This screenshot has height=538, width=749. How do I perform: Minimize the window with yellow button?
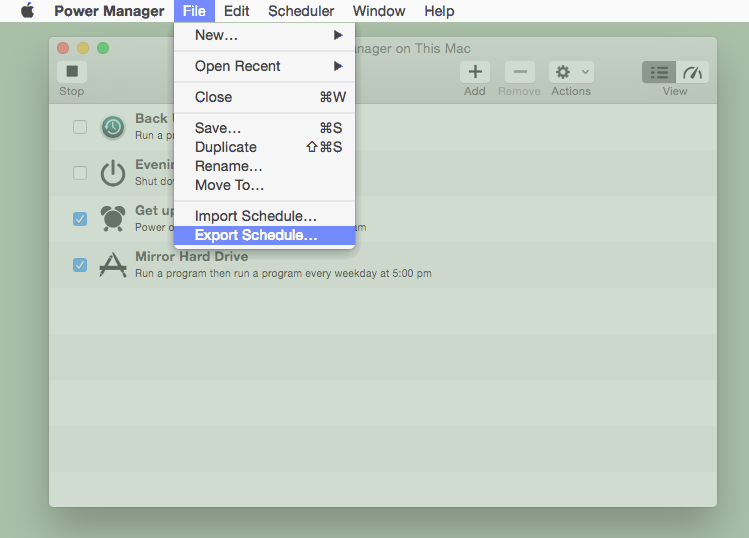[x=83, y=48]
